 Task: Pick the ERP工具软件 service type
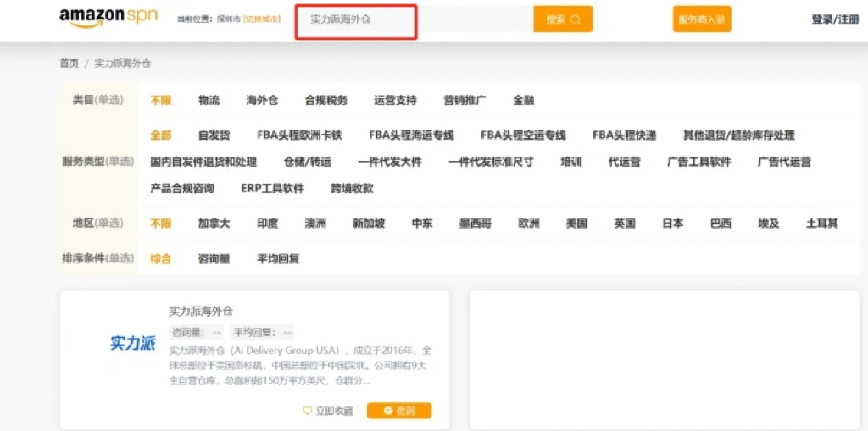tap(272, 188)
